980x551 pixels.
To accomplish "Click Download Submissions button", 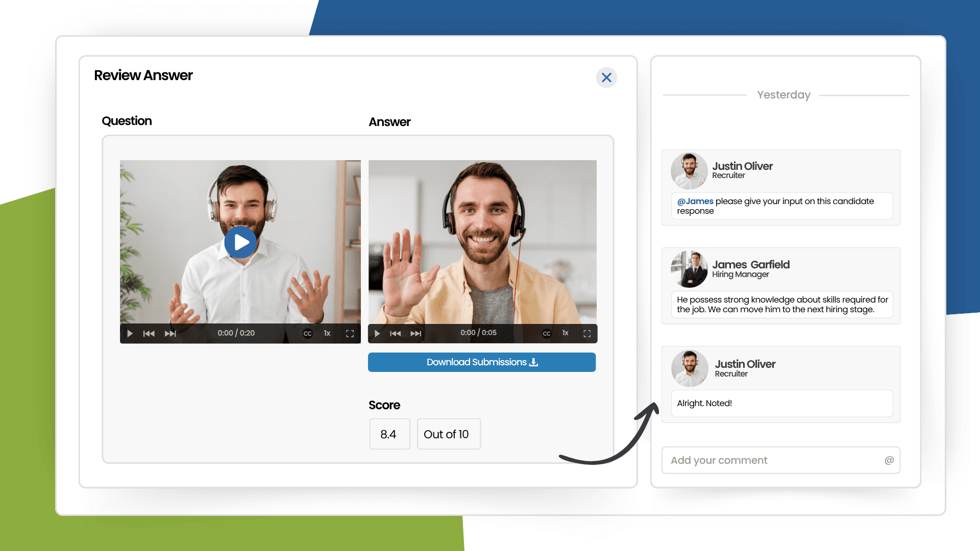I will (481, 362).
